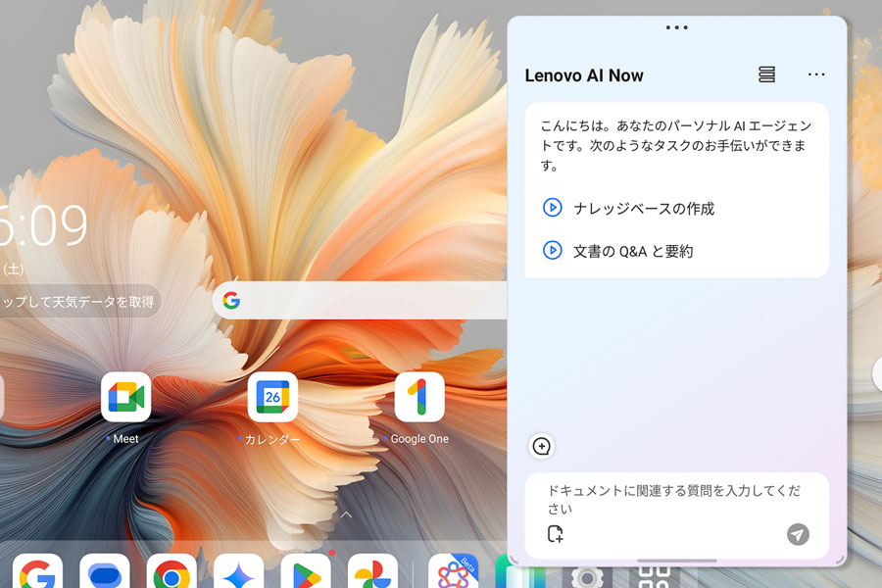Screen dimensions: 882x588
Task: Expand the app drawer with the up chevron
Action: pyautogui.click(x=347, y=514)
